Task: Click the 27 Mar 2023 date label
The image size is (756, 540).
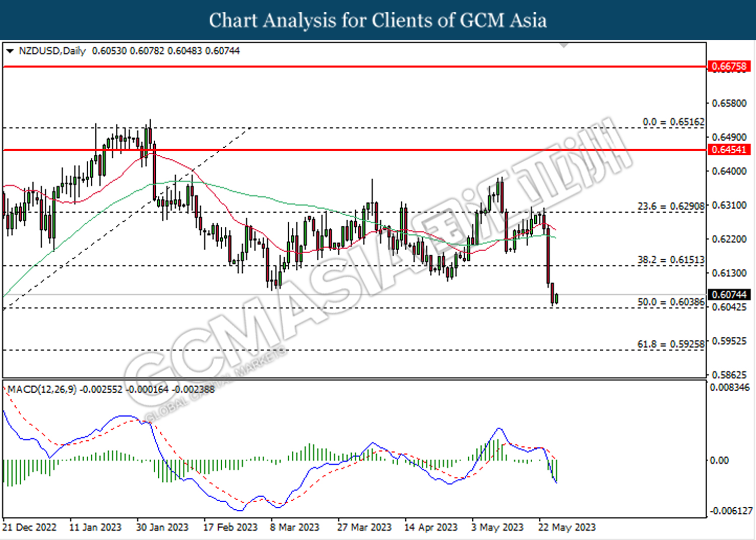Action: coord(364,527)
